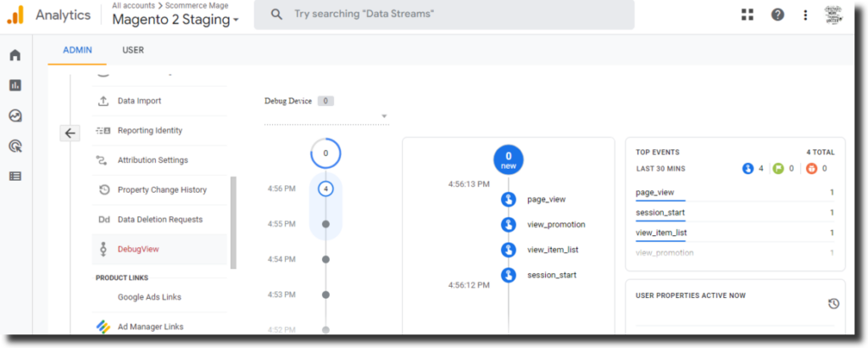
Task: Open Ad Manager Links
Action: [x=159, y=327]
